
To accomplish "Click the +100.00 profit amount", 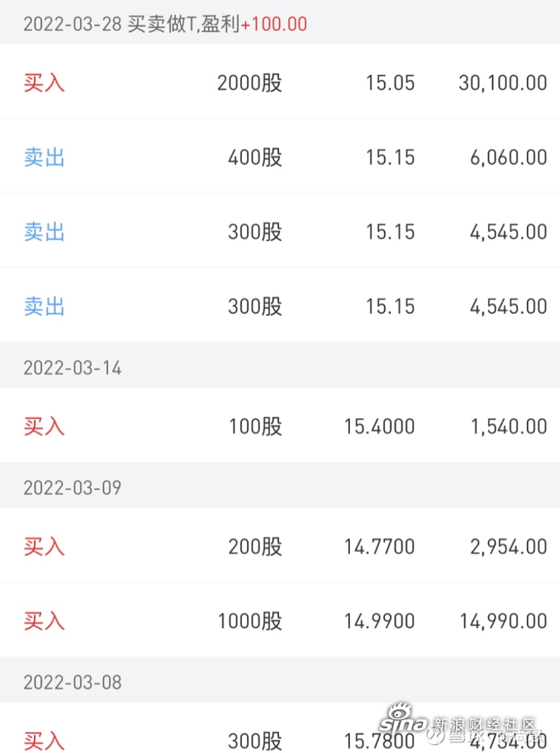I will [x=274, y=24].
